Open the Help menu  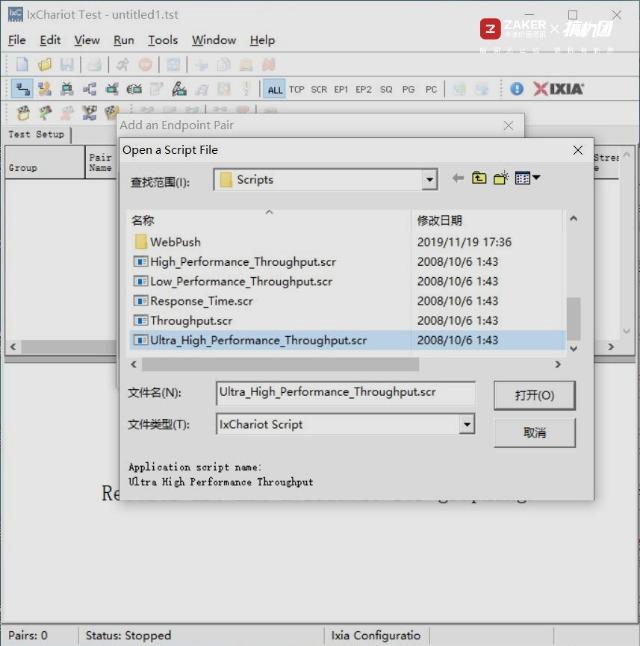coord(262,40)
